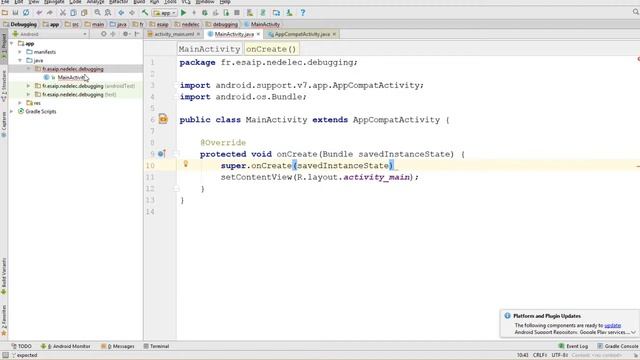Expand the Platform and Plugin Updates notification

(x=633, y=332)
